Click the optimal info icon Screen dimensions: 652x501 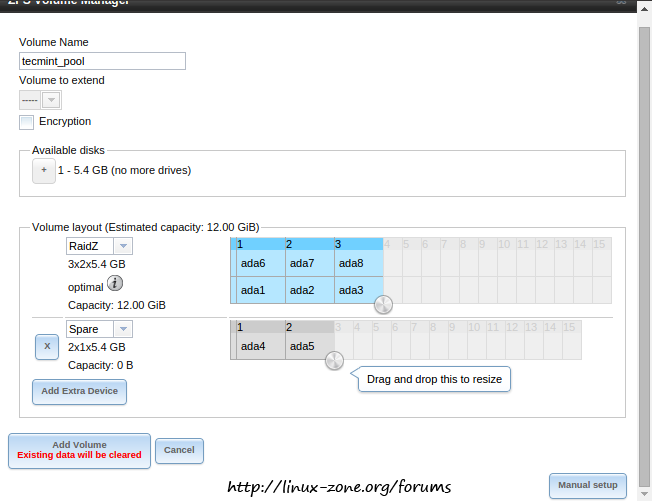pyautogui.click(x=115, y=286)
